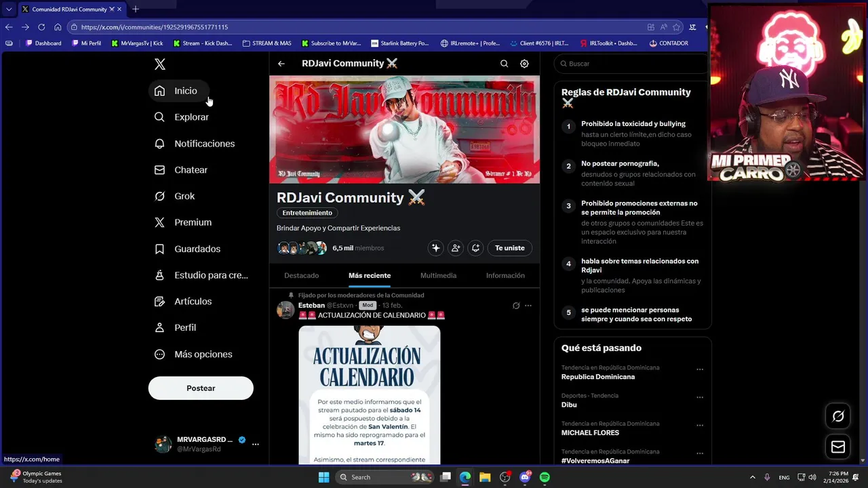Open Perfil in the sidebar

[176, 327]
